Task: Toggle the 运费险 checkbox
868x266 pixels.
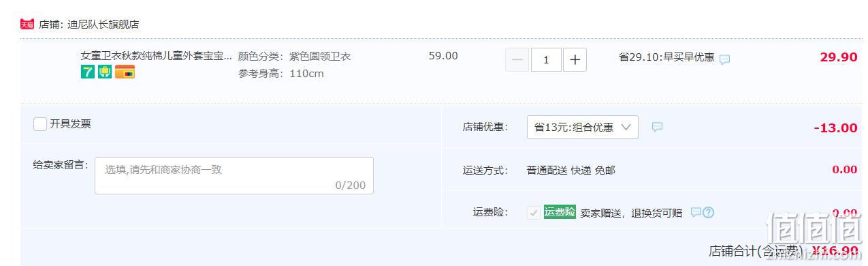Action: [534, 213]
